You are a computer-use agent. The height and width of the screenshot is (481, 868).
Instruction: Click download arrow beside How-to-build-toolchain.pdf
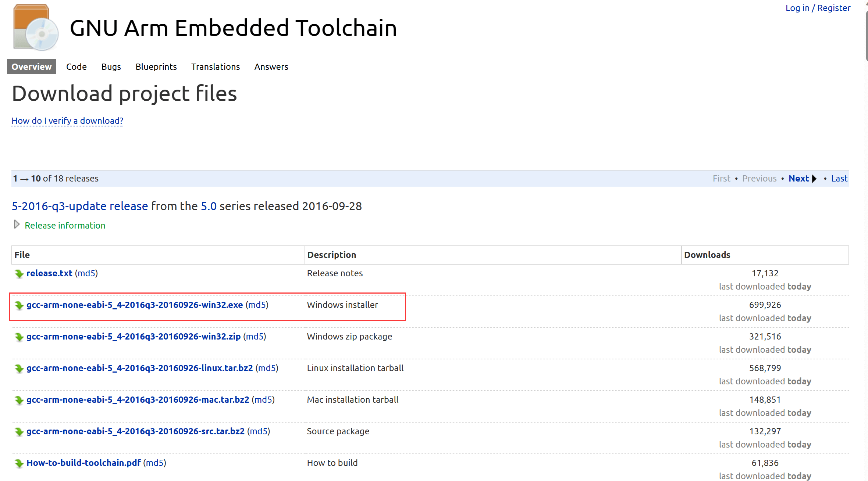click(19, 463)
